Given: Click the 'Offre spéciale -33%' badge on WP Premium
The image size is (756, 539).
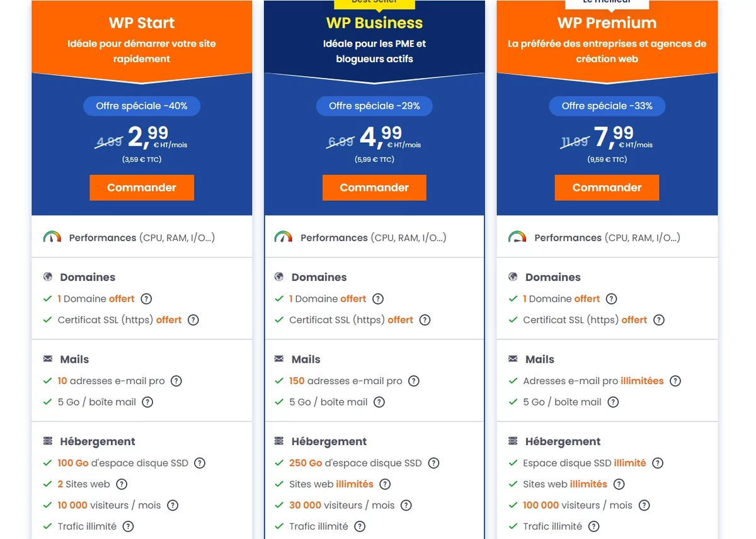Looking at the screenshot, I should (x=607, y=106).
